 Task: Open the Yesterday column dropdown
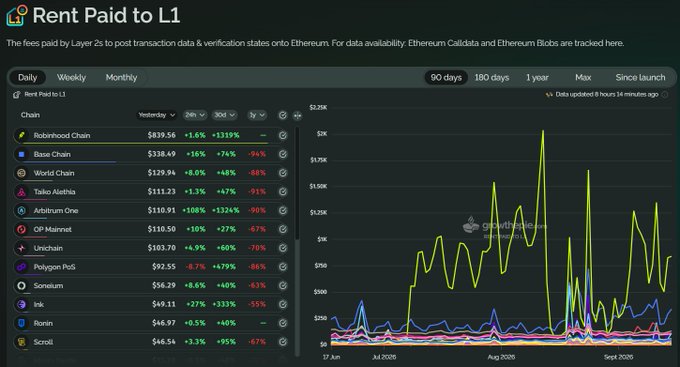(x=156, y=115)
